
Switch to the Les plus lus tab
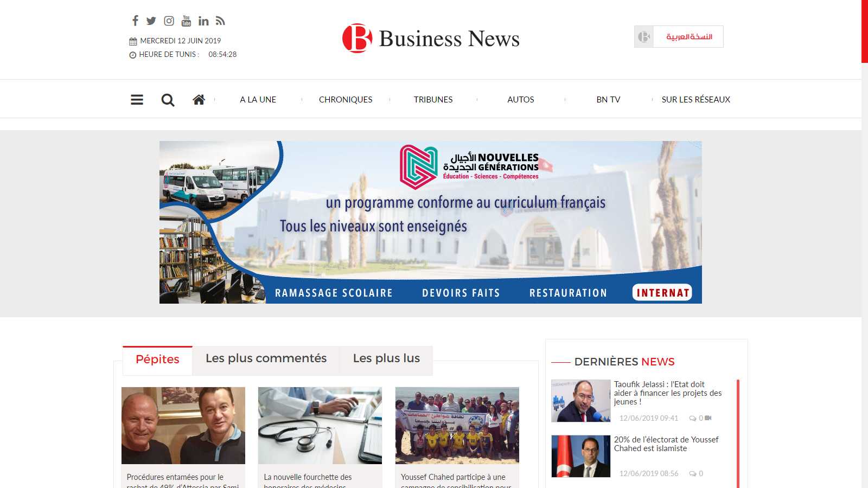[386, 358]
